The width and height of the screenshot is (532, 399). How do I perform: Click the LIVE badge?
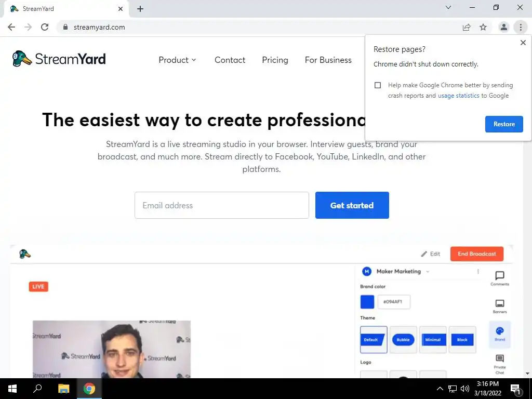tap(38, 287)
